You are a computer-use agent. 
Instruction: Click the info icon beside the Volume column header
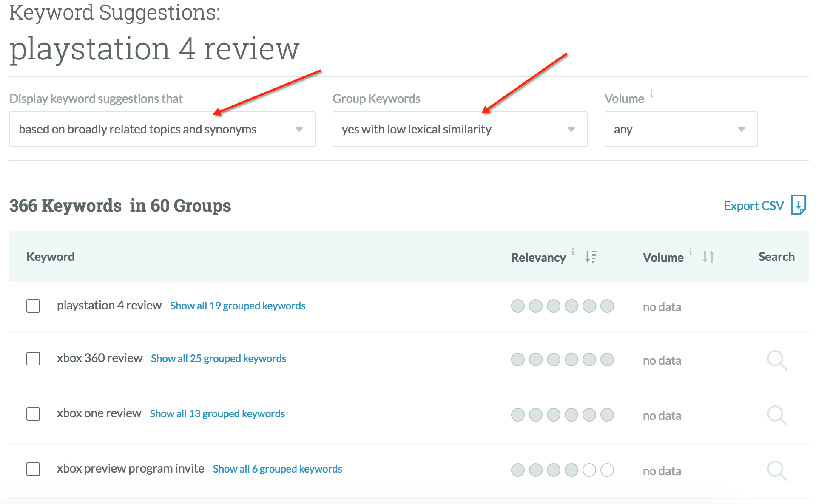click(691, 252)
